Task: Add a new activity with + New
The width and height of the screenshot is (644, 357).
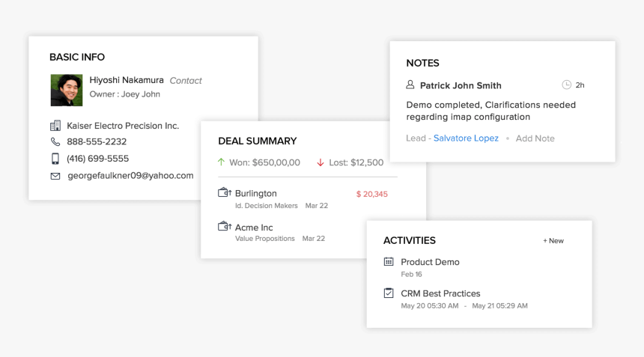Action: coord(553,241)
